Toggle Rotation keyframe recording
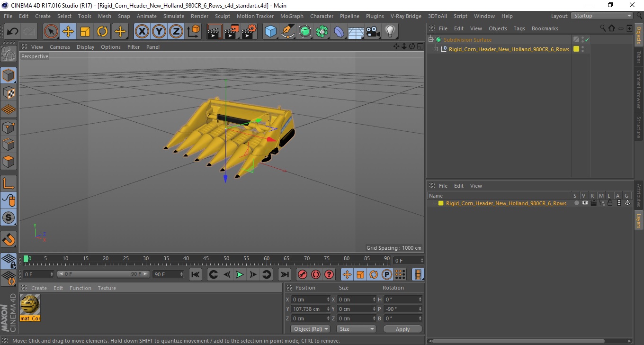 pos(374,274)
